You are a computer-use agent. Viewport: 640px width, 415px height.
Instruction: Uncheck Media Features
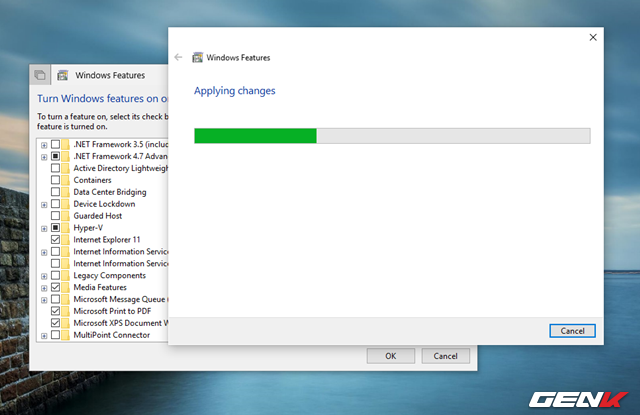coord(56,287)
